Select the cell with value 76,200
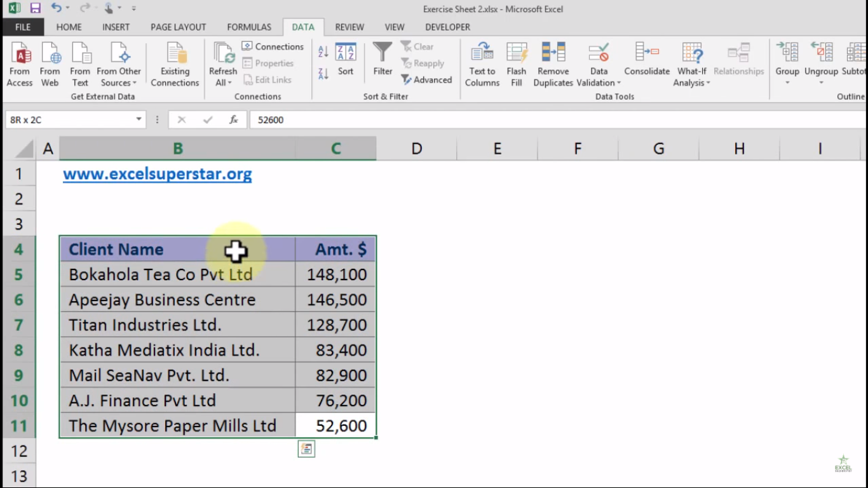Viewport: 868px width, 488px height. pos(336,400)
